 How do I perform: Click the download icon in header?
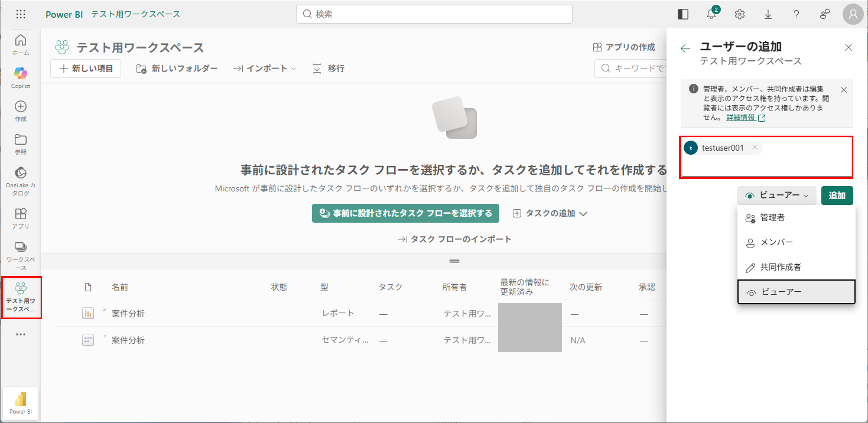(768, 14)
